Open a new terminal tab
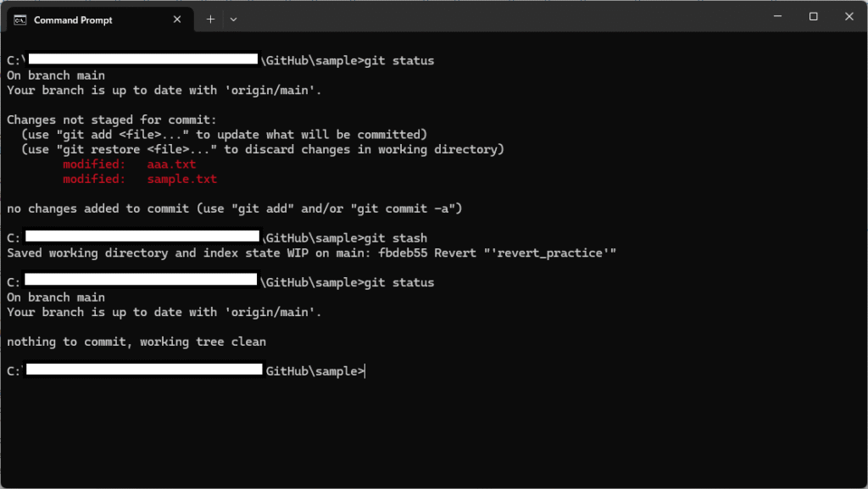The width and height of the screenshot is (868, 489). pos(210,19)
